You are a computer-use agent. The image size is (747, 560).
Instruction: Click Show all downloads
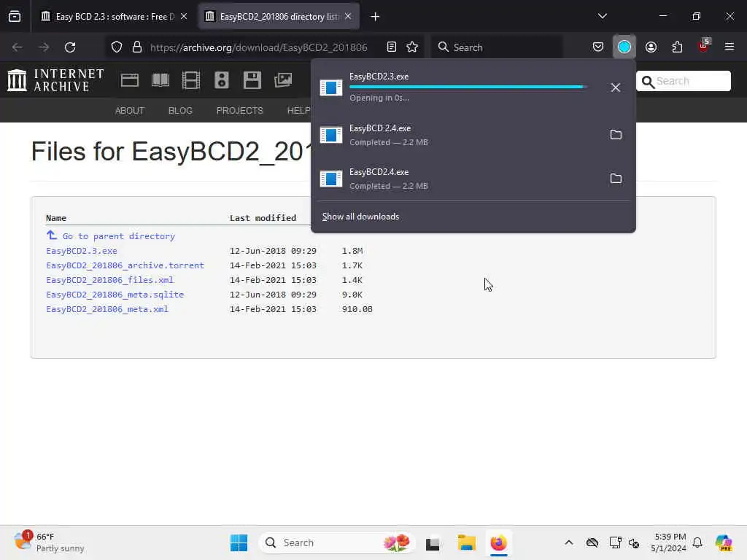coord(360,217)
